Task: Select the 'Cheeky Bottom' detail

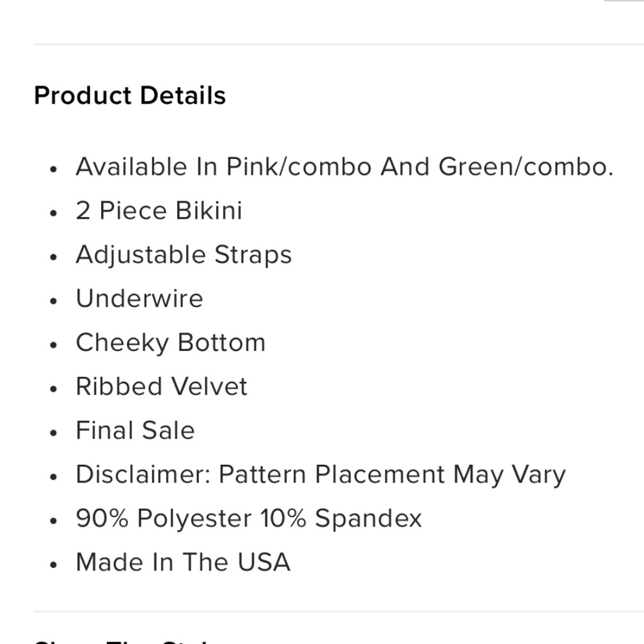Action: [170, 343]
